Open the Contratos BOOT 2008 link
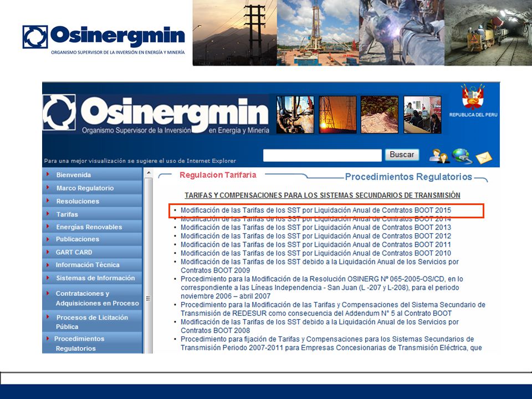This screenshot has height=399, width=532. click(x=320, y=326)
